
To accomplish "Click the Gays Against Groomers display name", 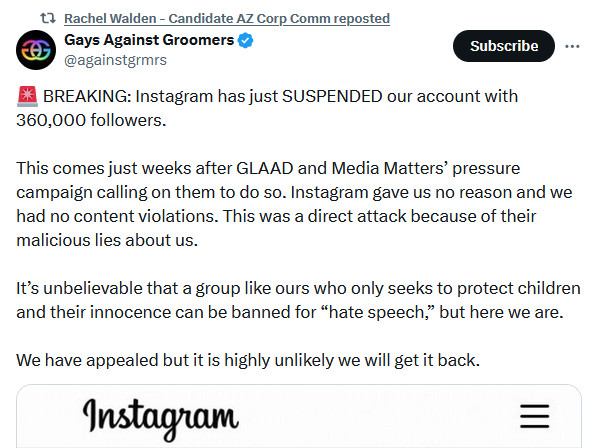I will click(x=149, y=40).
